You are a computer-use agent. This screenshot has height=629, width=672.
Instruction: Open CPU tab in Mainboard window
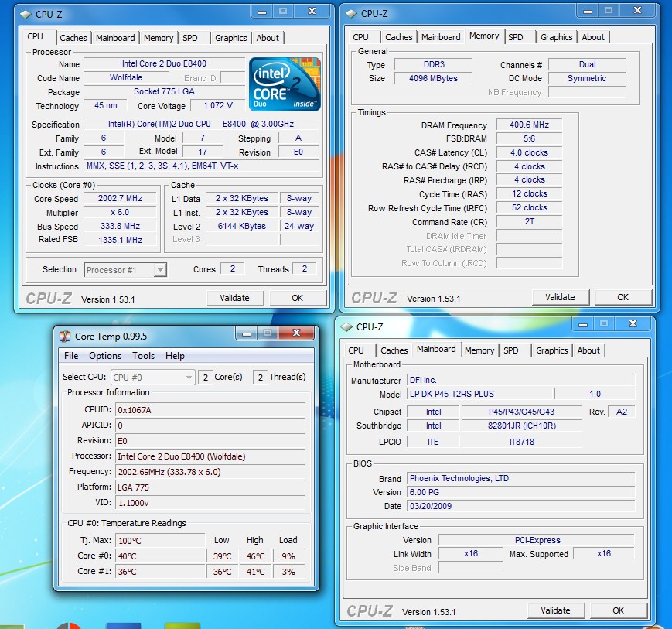tap(356, 350)
